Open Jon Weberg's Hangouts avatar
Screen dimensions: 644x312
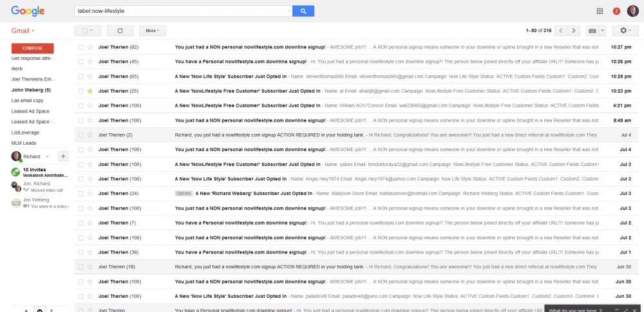pyautogui.click(x=16, y=203)
